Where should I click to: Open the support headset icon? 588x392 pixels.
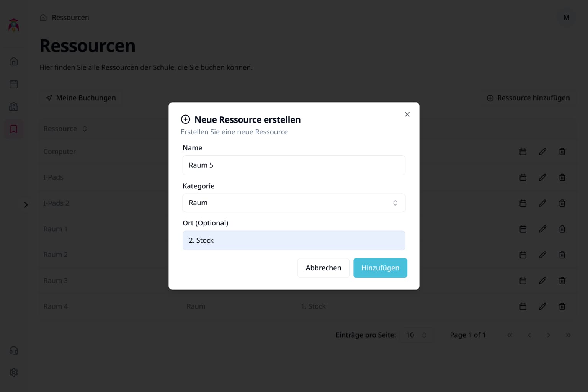[14, 351]
